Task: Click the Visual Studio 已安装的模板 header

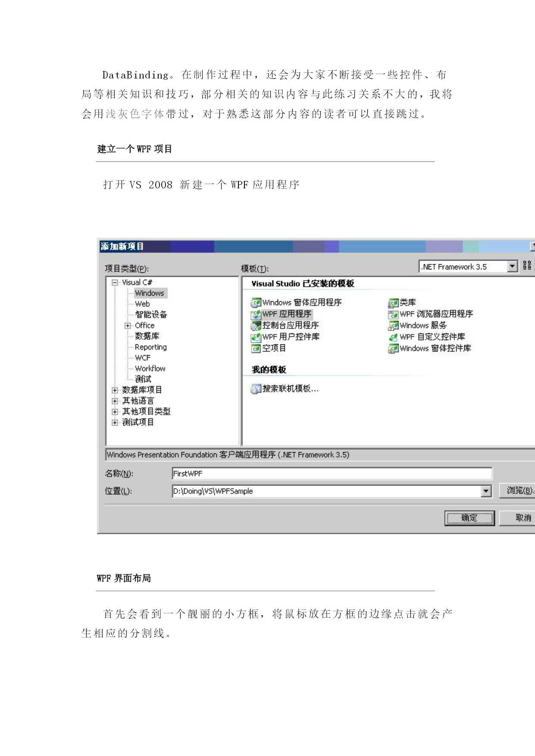Action: [303, 284]
